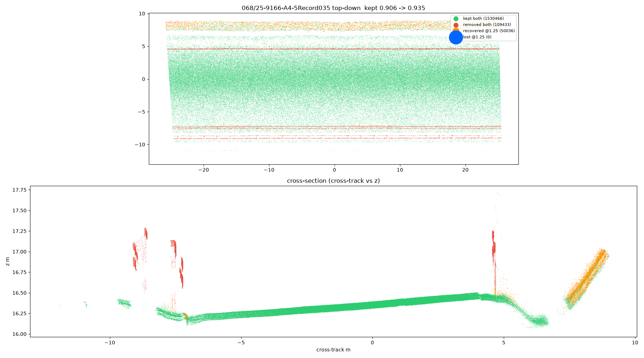Click the -10 tick label of the cross-section x-axis

109,343
